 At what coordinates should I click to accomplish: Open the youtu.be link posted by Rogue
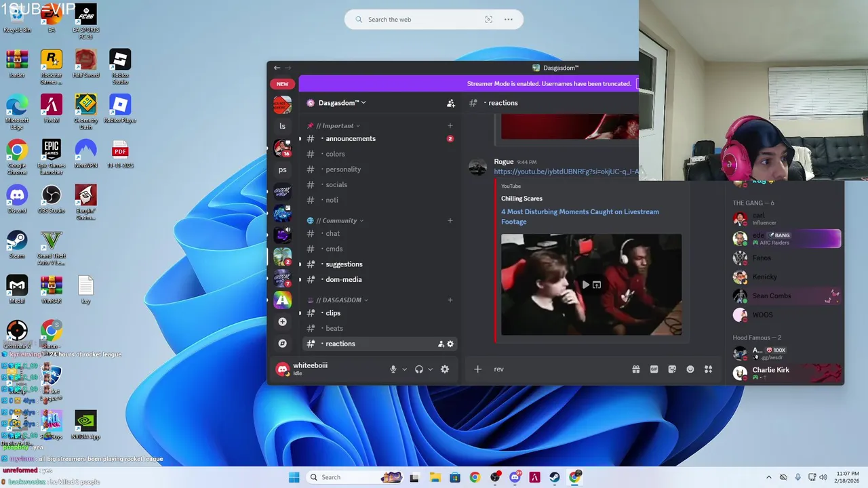(568, 171)
